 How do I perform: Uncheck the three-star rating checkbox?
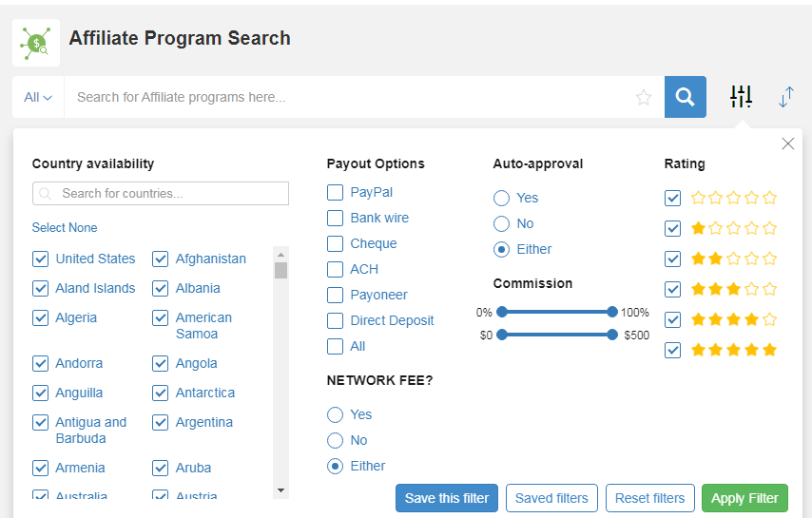pyautogui.click(x=672, y=289)
